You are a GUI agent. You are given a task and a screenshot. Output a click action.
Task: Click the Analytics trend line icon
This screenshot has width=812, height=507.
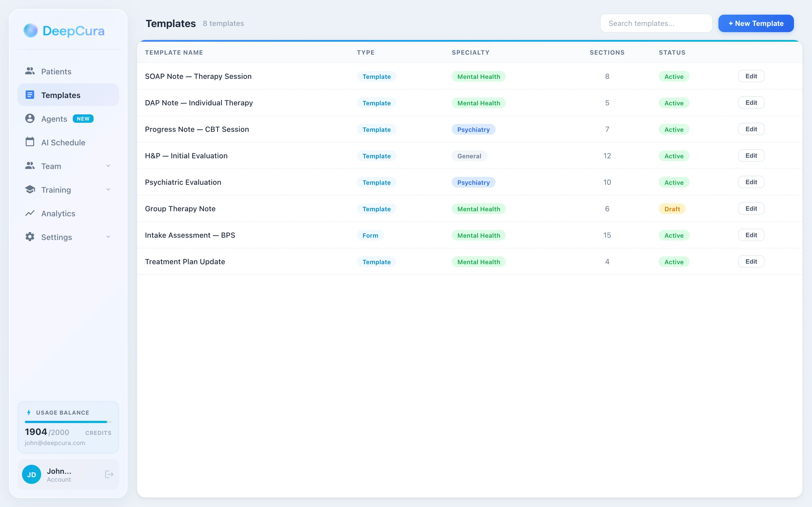pyautogui.click(x=30, y=213)
